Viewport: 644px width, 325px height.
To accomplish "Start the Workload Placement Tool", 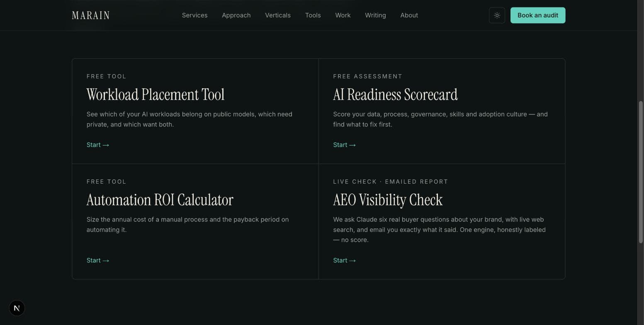I will click(98, 145).
